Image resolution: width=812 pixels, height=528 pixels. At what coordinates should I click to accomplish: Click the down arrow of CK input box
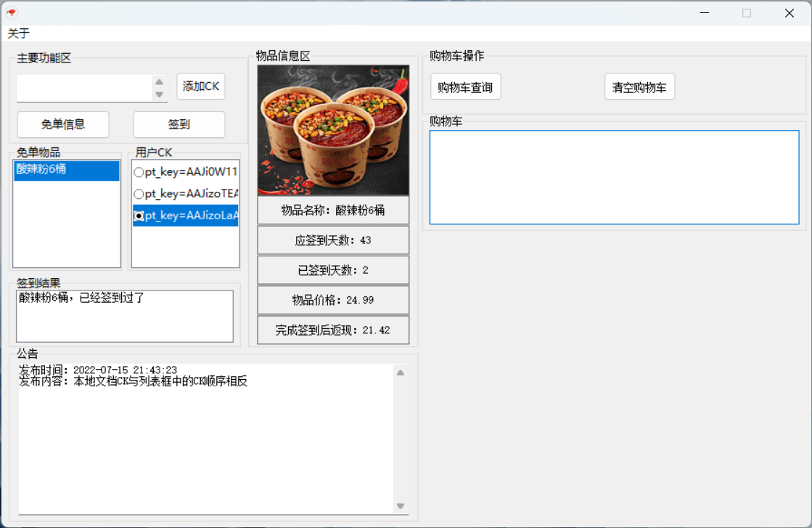click(x=159, y=94)
